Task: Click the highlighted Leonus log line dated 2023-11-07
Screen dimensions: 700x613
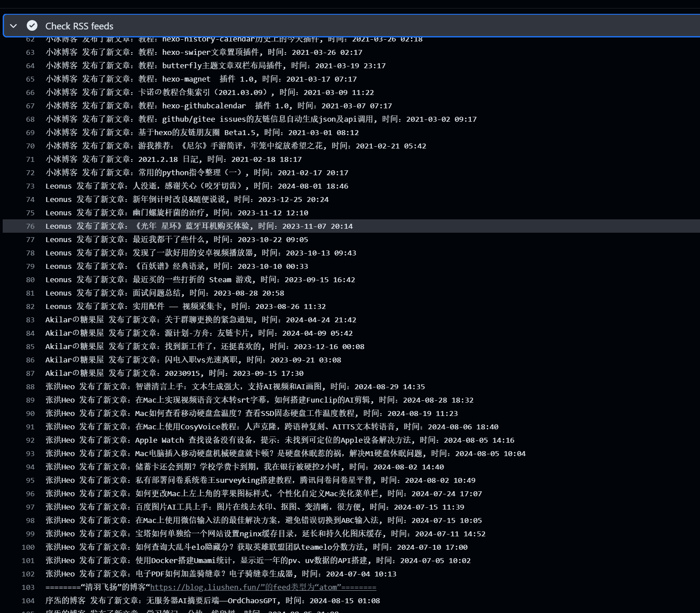Action: coord(199,226)
